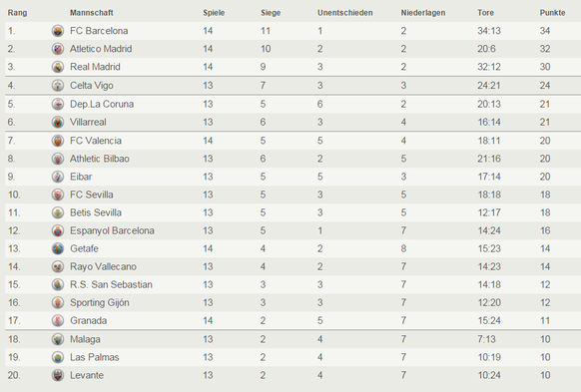Viewport: 581px width, 392px height.
Task: Click the Levante crest icon
Action: [x=58, y=375]
